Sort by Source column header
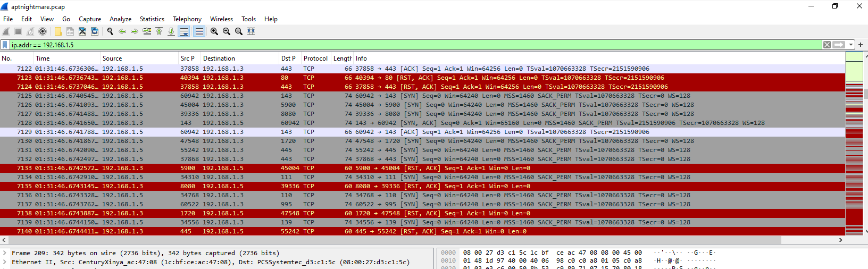This screenshot has width=868, height=269. tap(139, 58)
